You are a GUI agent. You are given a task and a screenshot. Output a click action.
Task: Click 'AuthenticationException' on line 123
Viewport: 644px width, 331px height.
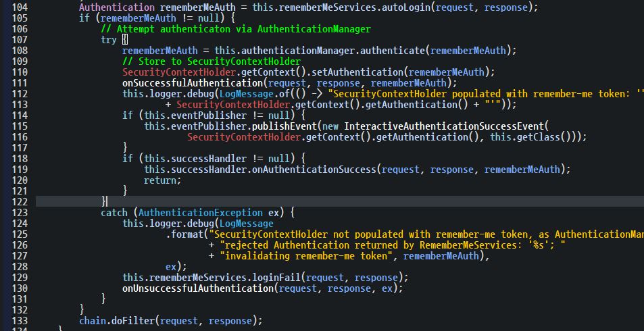pyautogui.click(x=201, y=213)
